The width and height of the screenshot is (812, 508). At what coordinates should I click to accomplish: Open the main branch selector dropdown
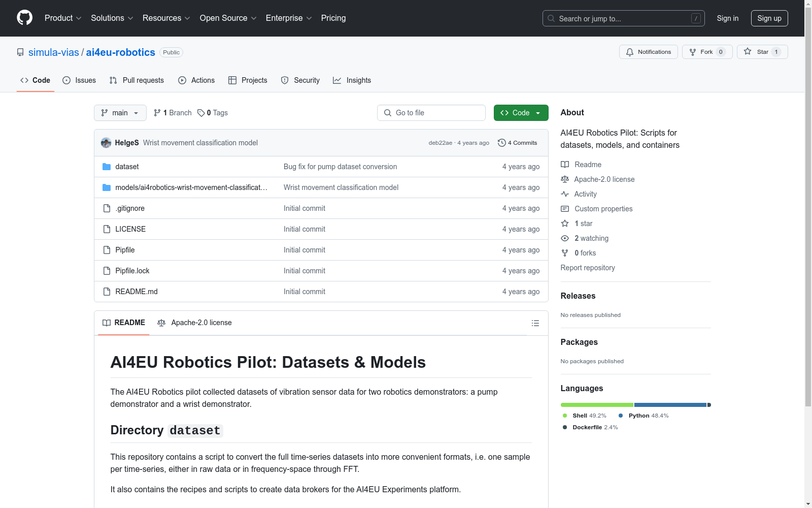tap(120, 113)
